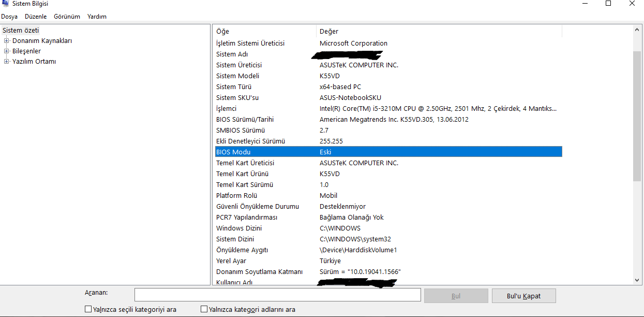Image resolution: width=644 pixels, height=317 pixels.
Task: Select the Donanım Soyutlama Katmanı row
Action: coord(388,271)
